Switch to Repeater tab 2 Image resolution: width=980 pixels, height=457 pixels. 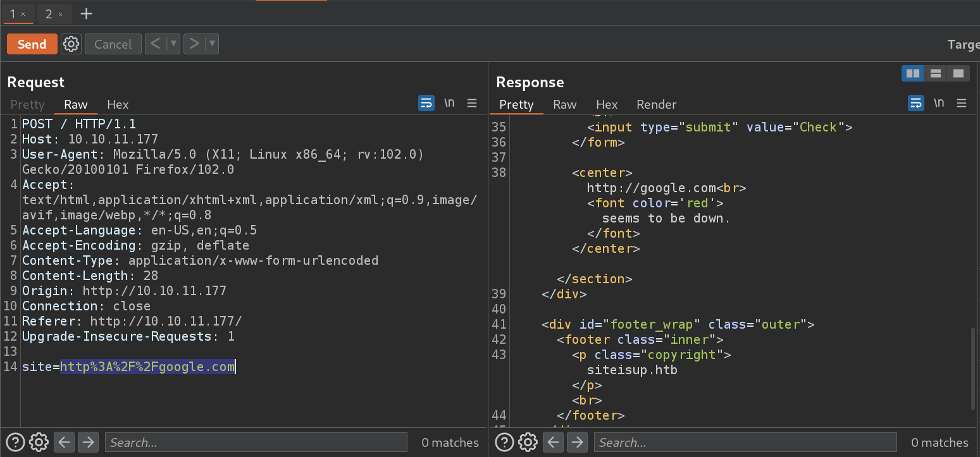point(49,13)
